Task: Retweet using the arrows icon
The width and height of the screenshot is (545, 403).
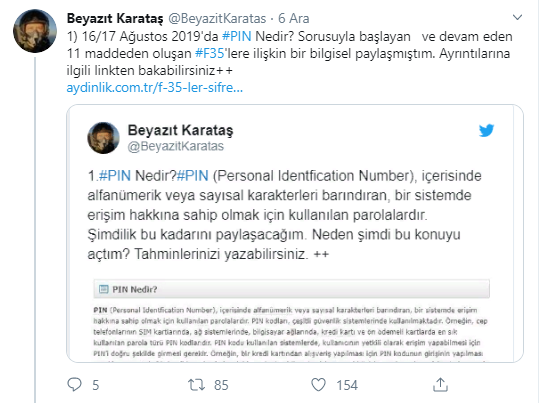Action: 196,385
